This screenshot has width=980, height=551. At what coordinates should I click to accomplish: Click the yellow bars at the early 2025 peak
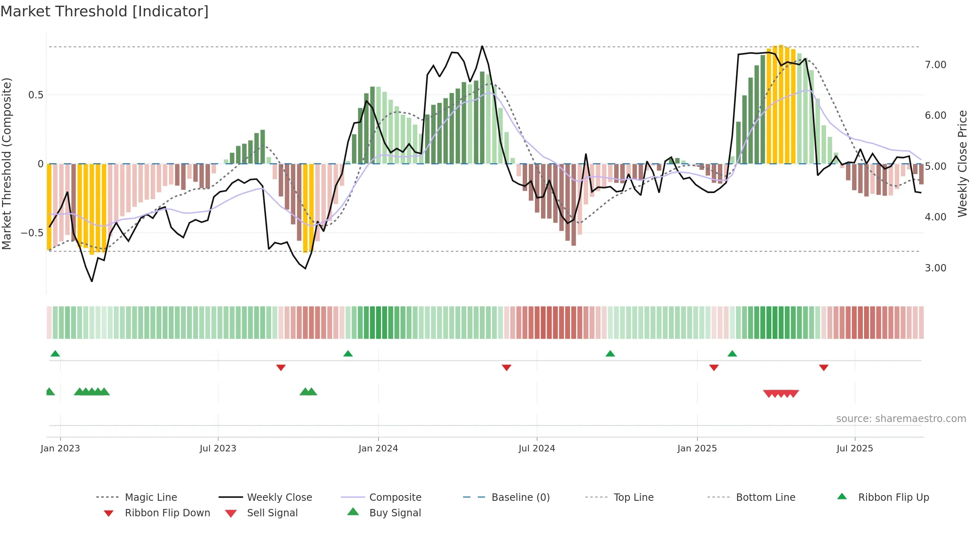tap(781, 104)
